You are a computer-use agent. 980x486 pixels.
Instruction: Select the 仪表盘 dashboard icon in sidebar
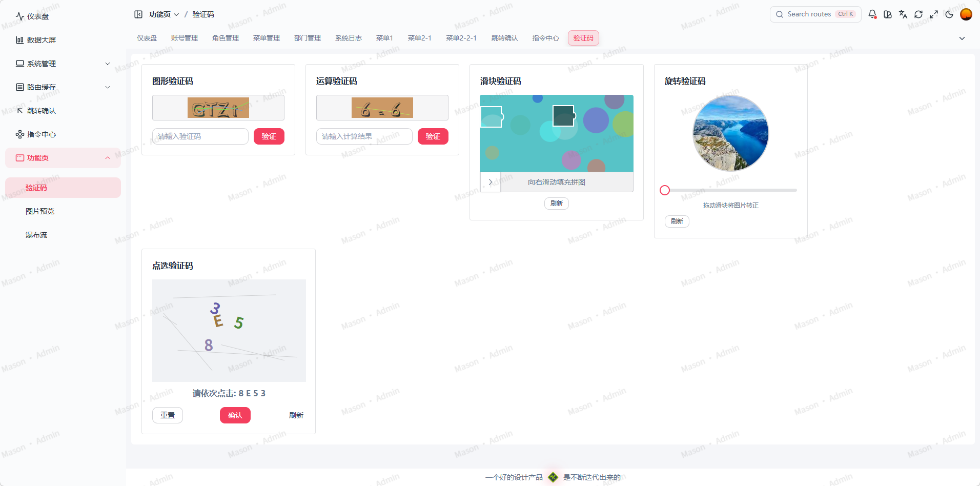click(x=19, y=16)
